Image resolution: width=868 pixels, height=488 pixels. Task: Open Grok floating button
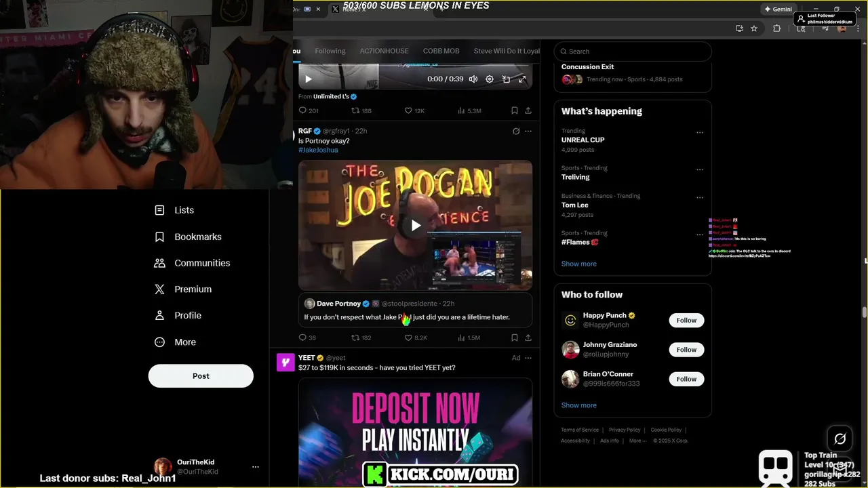(x=840, y=439)
